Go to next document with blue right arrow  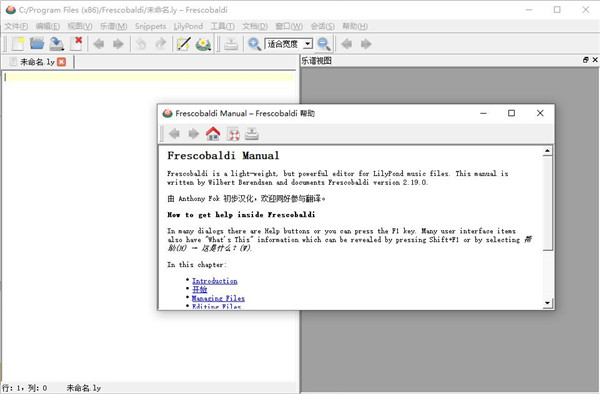pos(118,44)
